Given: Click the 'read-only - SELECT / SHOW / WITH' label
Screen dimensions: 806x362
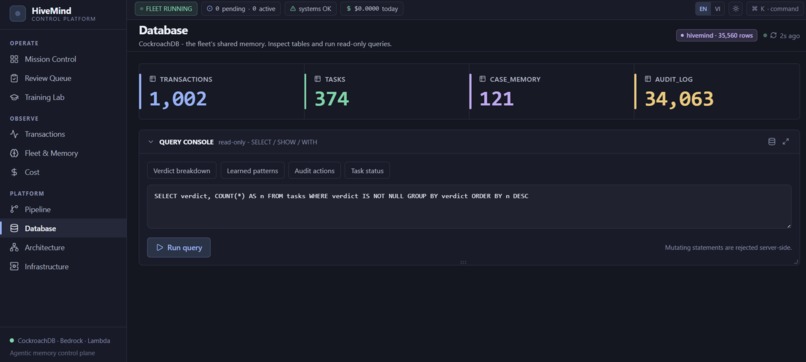Looking at the screenshot, I should pos(268,142).
